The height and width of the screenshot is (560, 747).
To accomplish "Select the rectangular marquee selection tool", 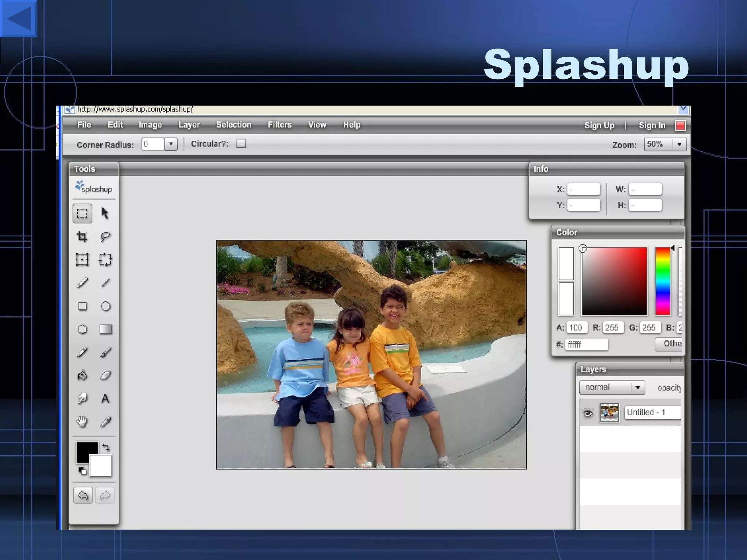I will tap(82, 213).
